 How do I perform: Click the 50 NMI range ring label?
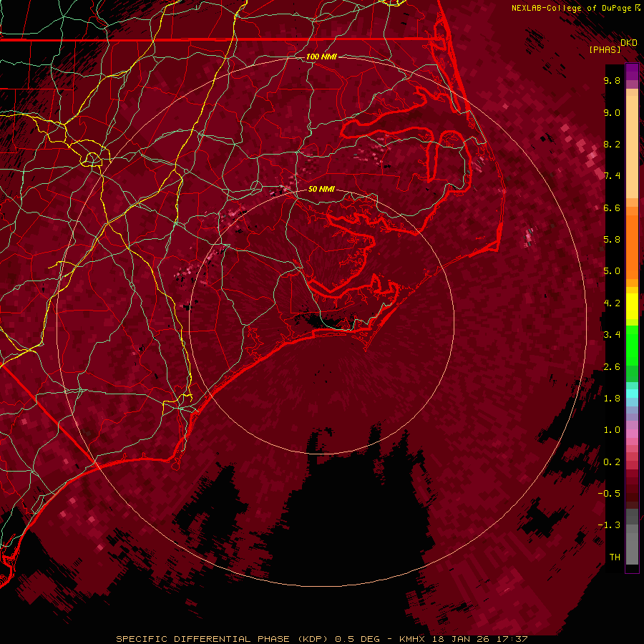pos(321,189)
